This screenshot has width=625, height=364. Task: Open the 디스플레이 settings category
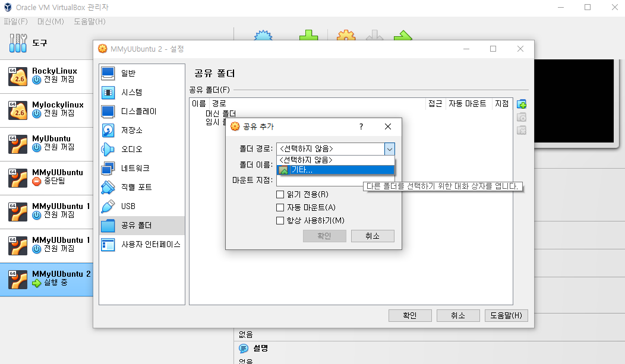coord(142,112)
